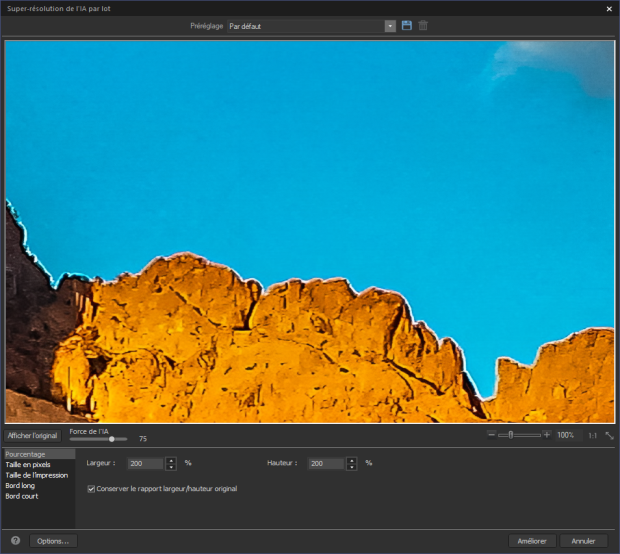Image resolution: width=620 pixels, height=554 pixels.
Task: Click the zoom out minus icon
Action: 491,435
